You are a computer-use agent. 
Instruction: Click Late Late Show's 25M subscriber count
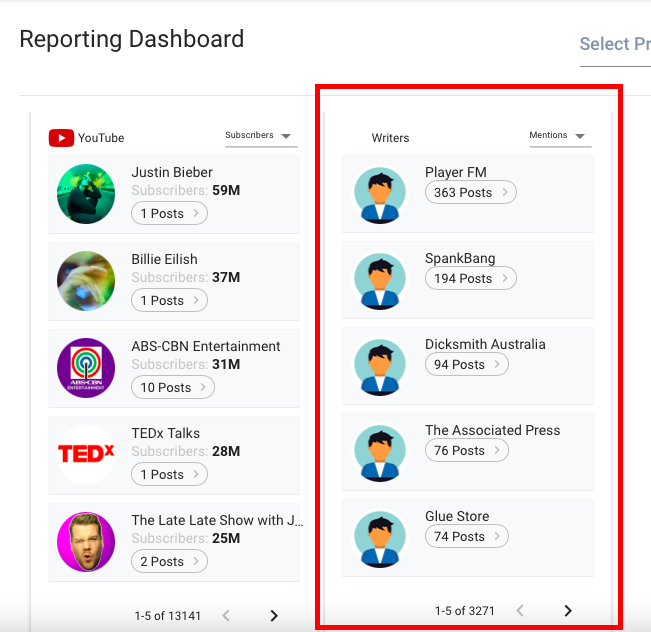coord(226,538)
